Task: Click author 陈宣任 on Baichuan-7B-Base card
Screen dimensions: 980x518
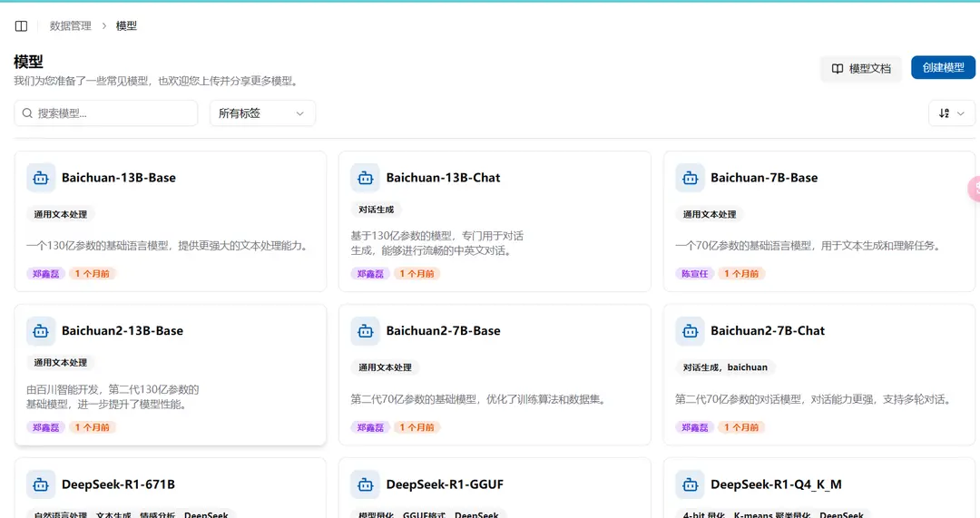Action: coord(695,274)
